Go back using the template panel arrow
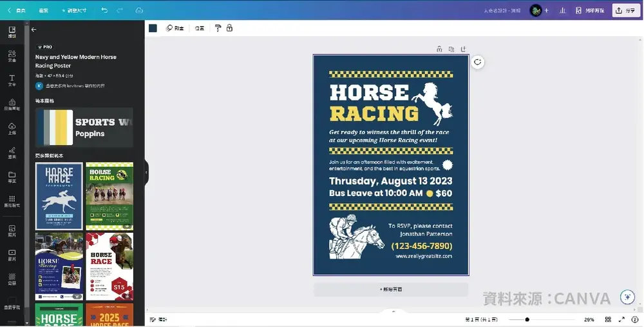Image resolution: width=644 pixels, height=327 pixels. (x=33, y=30)
